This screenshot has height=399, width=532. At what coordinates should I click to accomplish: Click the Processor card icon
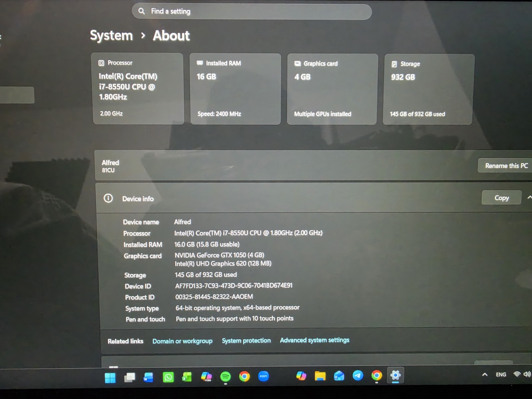101,63
